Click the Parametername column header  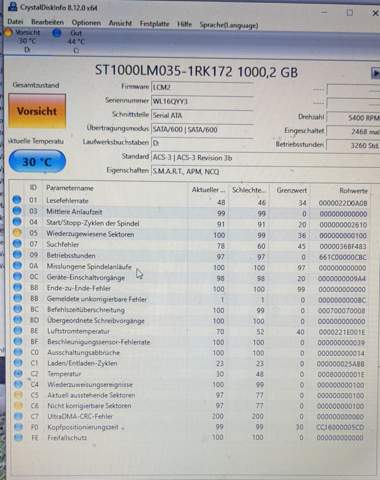pos(70,188)
